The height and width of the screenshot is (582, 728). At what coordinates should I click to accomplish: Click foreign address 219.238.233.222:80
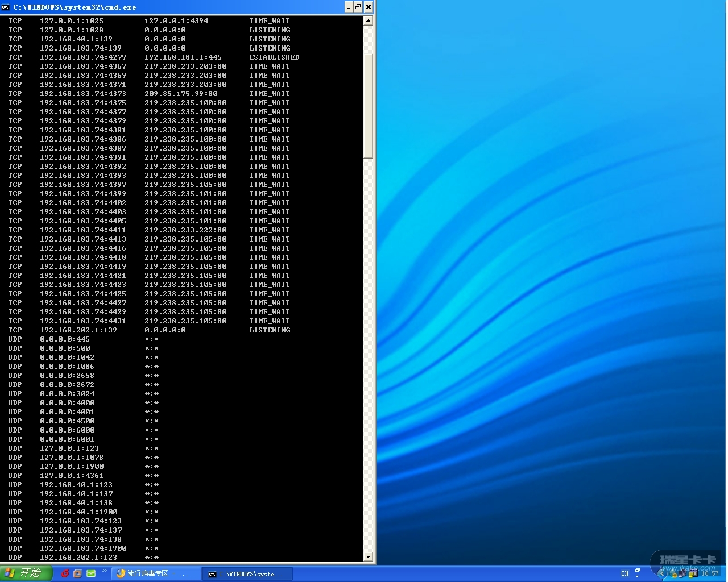[185, 230]
